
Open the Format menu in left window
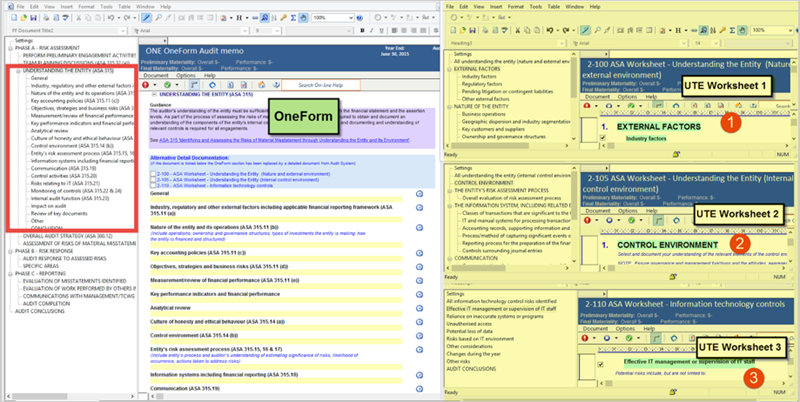[x=87, y=6]
